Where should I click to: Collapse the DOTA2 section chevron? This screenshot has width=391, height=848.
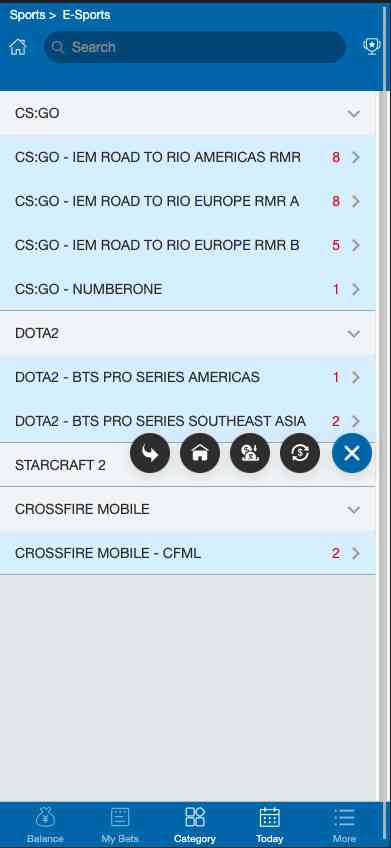coord(354,334)
